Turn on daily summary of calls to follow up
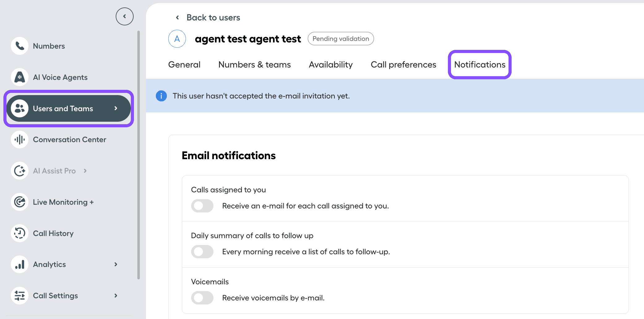Viewport: 644px width, 319px height. pos(202,251)
